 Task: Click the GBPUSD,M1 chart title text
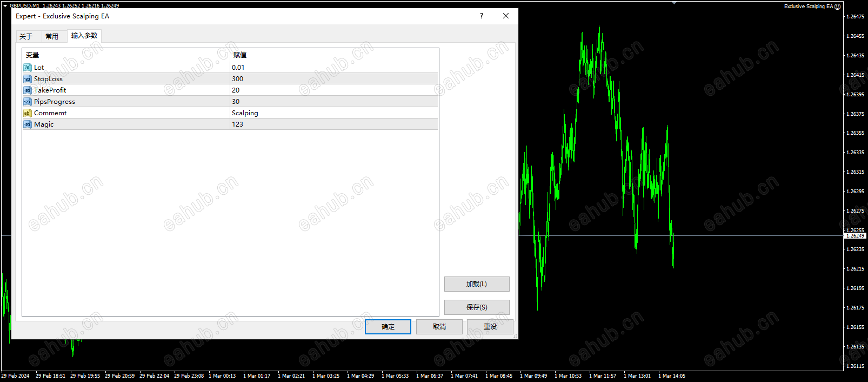[24, 5]
